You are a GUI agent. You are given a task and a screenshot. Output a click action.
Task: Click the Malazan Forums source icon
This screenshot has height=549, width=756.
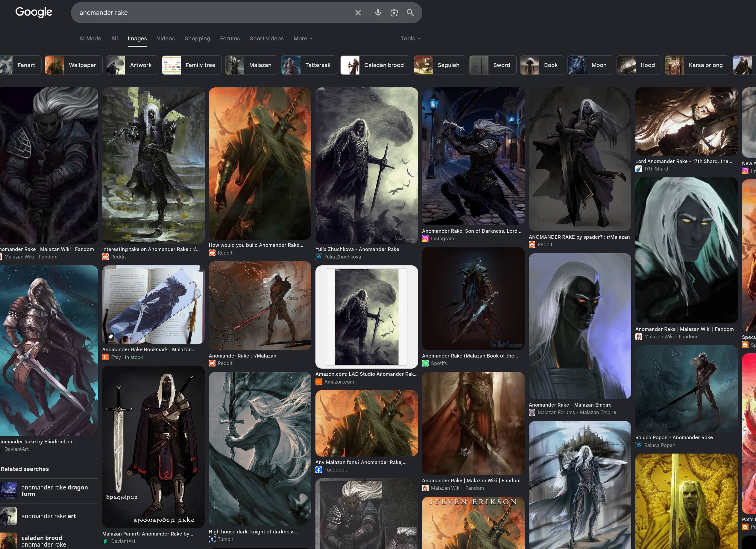(532, 412)
